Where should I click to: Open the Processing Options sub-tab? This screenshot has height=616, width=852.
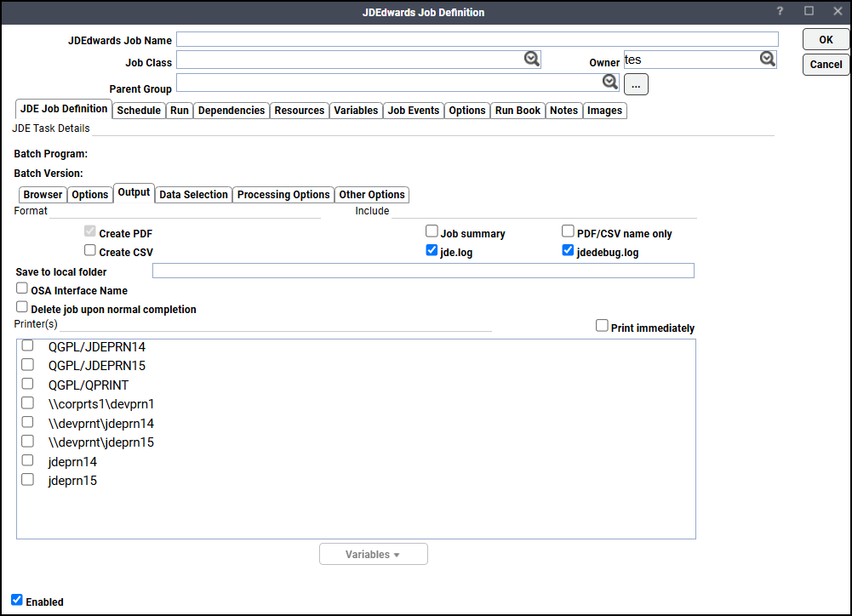coord(283,195)
